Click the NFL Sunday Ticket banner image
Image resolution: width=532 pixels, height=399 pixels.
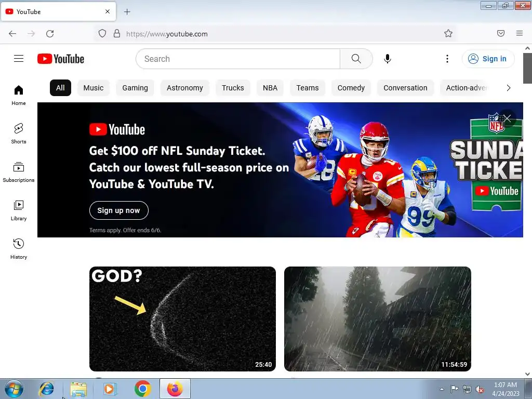point(280,170)
